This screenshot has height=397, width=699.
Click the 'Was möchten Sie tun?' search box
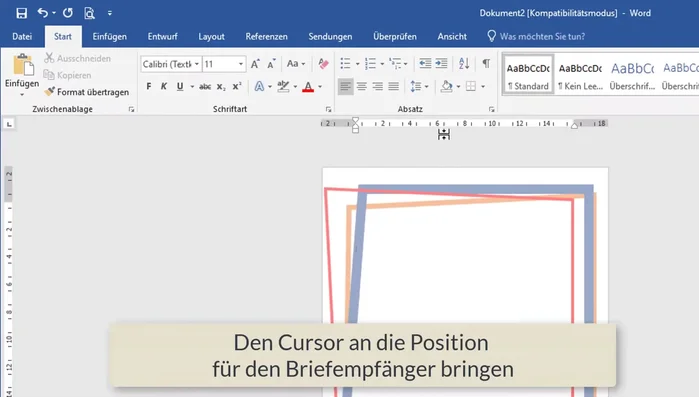coord(536,37)
